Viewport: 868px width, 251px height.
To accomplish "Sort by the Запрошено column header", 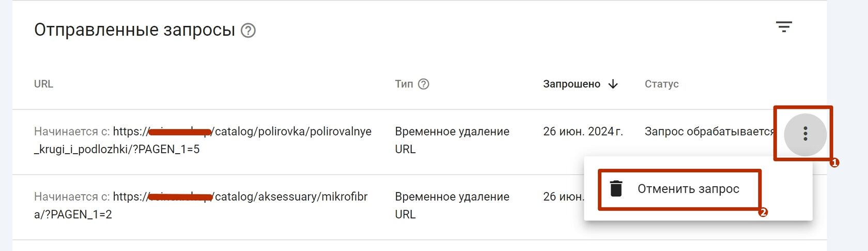I will pyautogui.click(x=571, y=84).
